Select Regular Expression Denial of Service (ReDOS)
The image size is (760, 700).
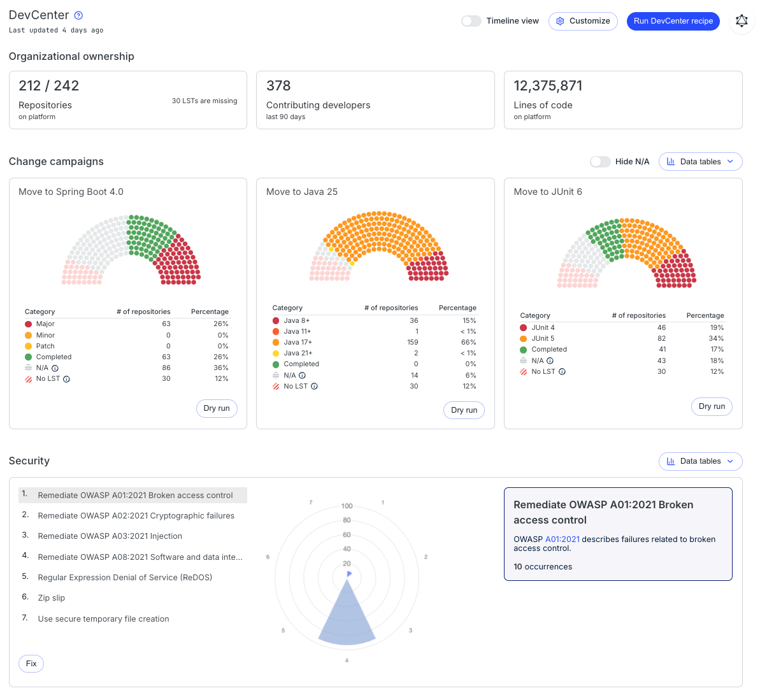133,577
